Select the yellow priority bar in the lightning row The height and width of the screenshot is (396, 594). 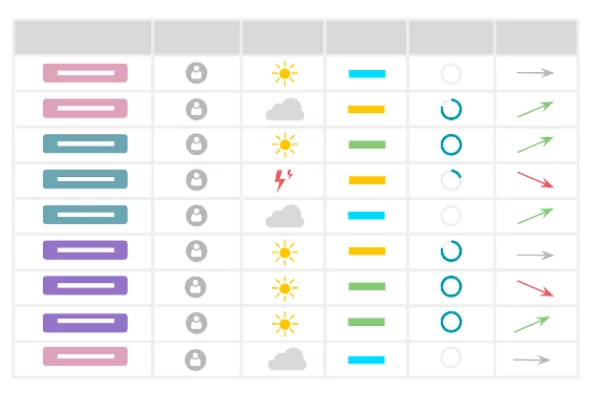(x=367, y=180)
